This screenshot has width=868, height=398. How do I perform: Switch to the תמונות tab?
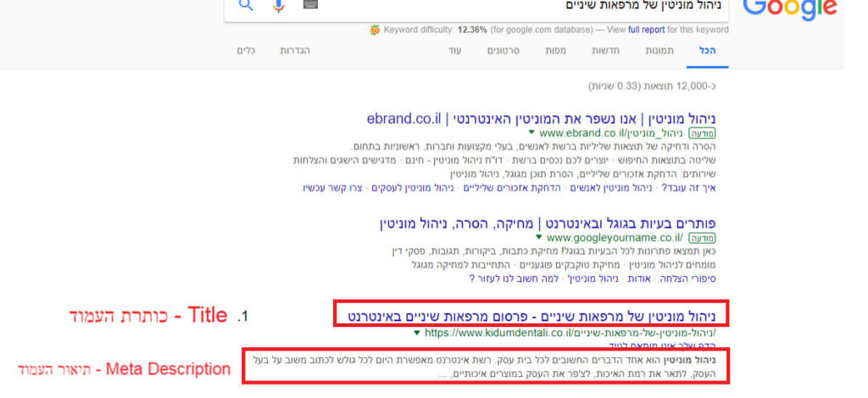click(x=659, y=50)
